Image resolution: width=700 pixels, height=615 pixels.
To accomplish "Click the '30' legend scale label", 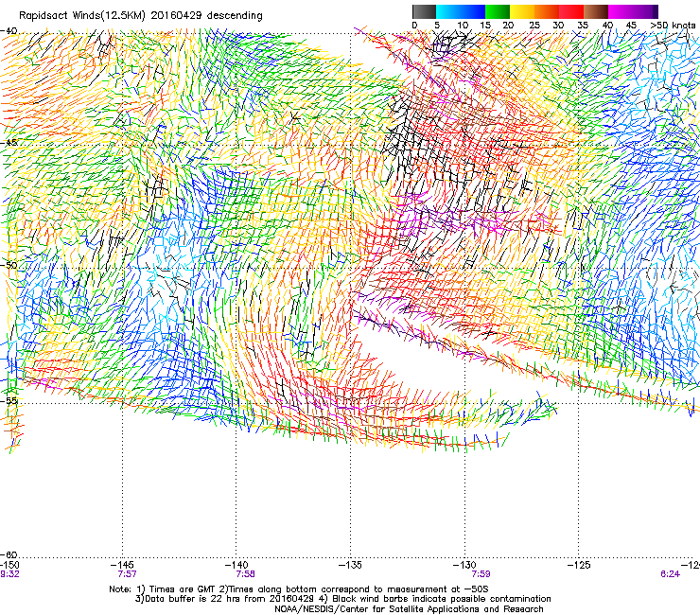I will tap(558, 26).
